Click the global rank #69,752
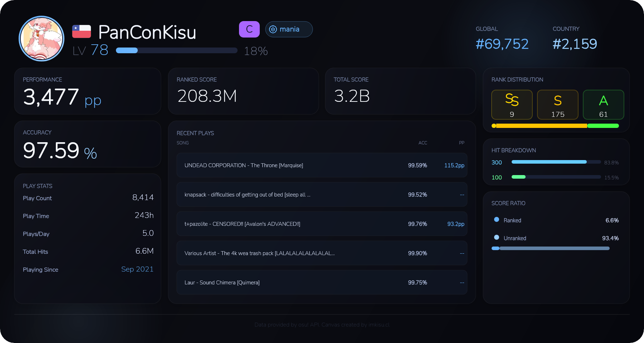The image size is (644, 343). click(x=502, y=44)
